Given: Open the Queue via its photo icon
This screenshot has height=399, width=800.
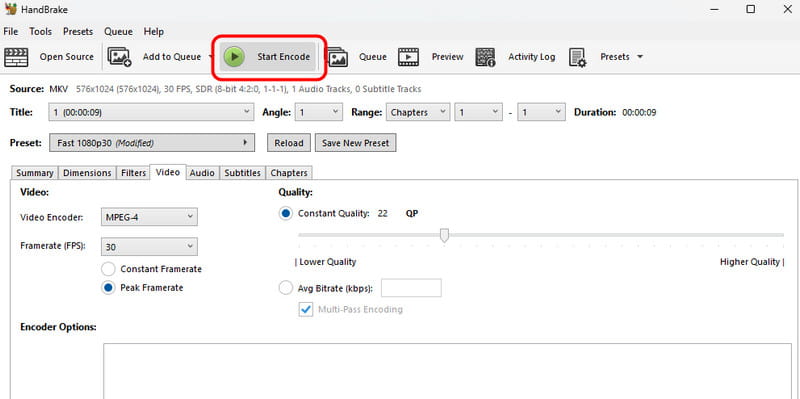Looking at the screenshot, I should tap(337, 57).
